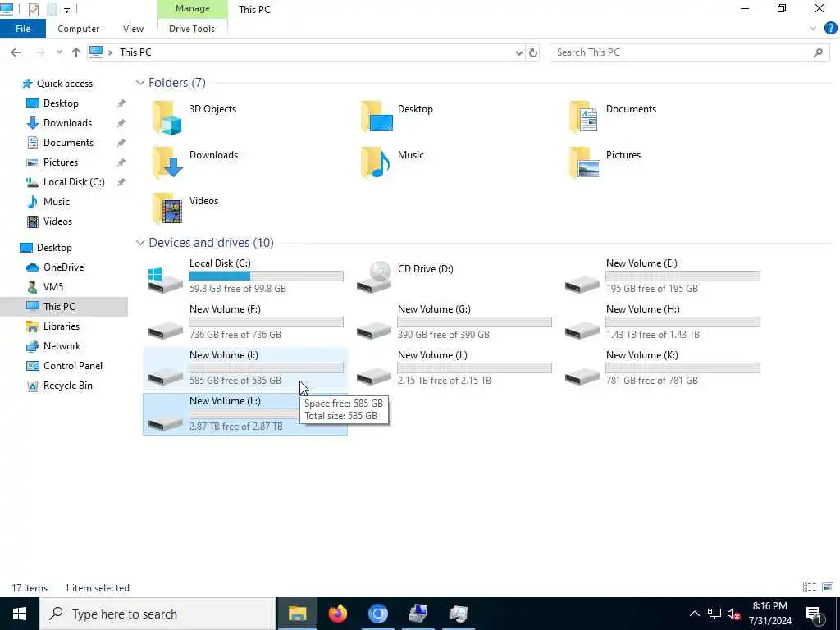The image size is (840, 630).
Task: Open the File menu
Action: (x=23, y=29)
